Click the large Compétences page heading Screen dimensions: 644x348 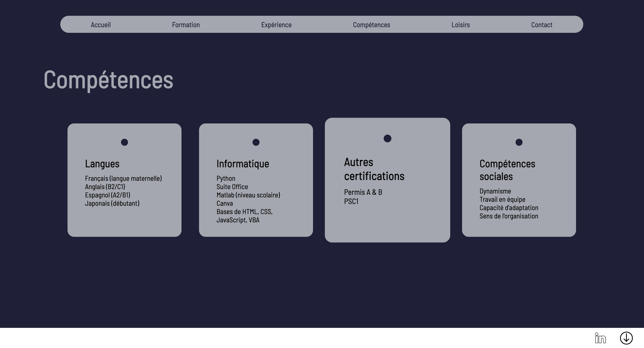coord(108,80)
